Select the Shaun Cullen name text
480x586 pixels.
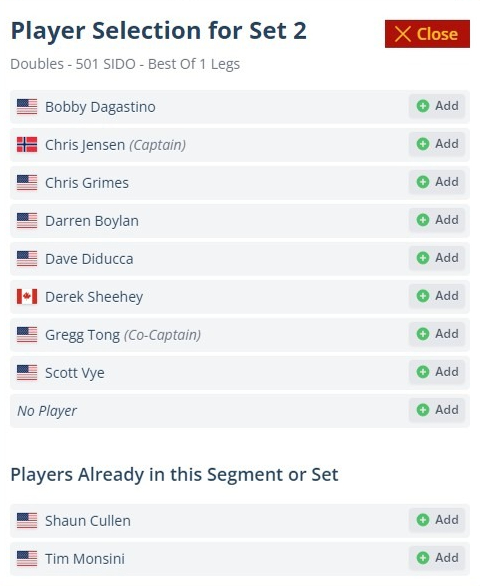click(x=88, y=521)
